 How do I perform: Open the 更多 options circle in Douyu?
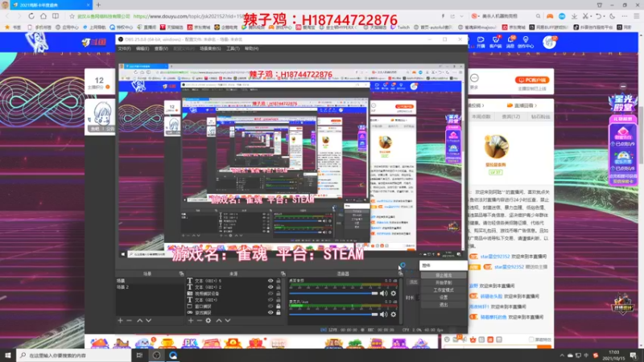click(x=474, y=78)
